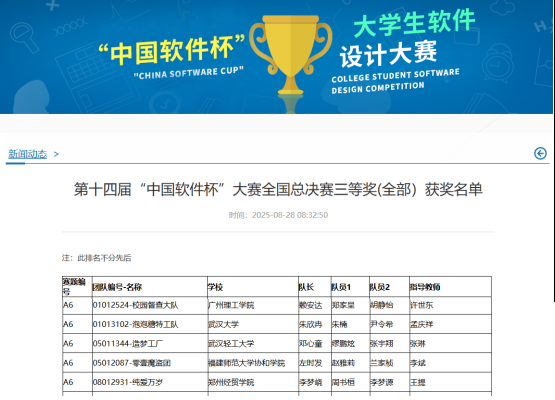Click team cell 05011344-造梦工厂
Screen dimensions: 555x400
click(128, 343)
